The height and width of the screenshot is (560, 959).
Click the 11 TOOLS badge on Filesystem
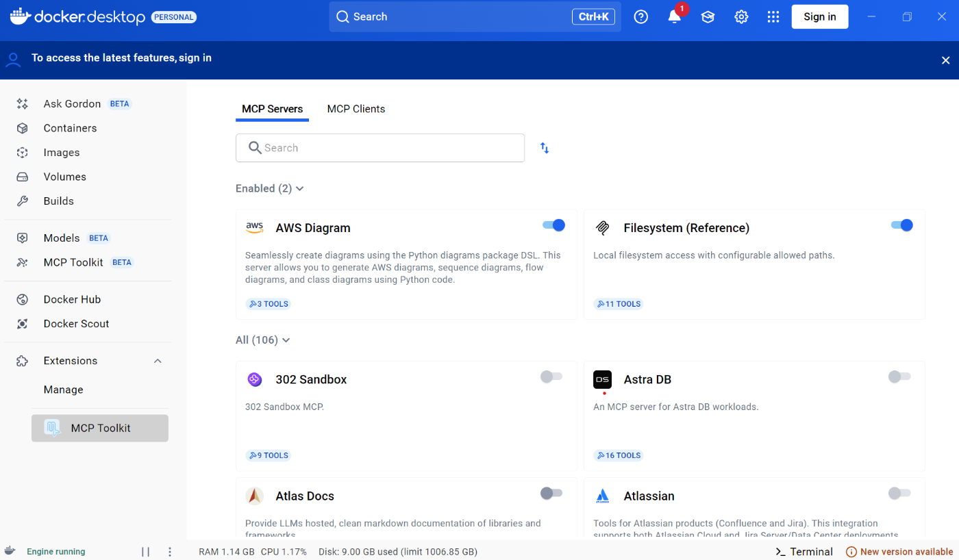pyautogui.click(x=619, y=304)
